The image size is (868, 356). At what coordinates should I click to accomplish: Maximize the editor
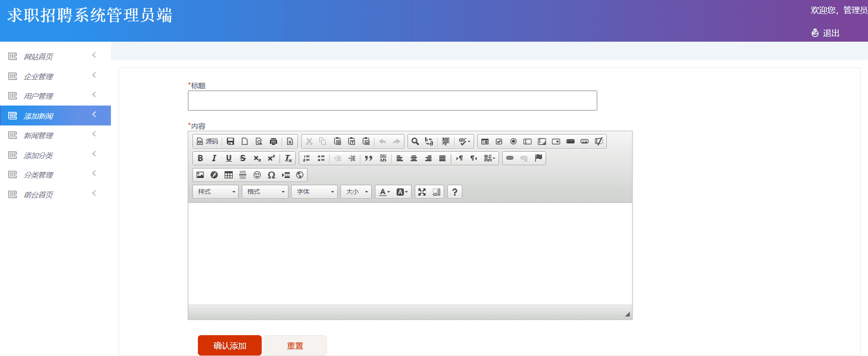click(x=422, y=192)
